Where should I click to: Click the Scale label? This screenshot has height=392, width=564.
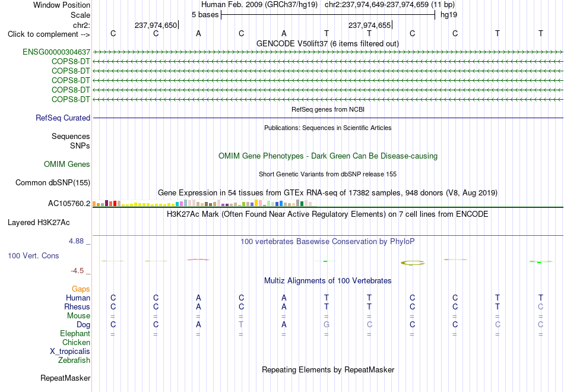pyautogui.click(x=80, y=15)
